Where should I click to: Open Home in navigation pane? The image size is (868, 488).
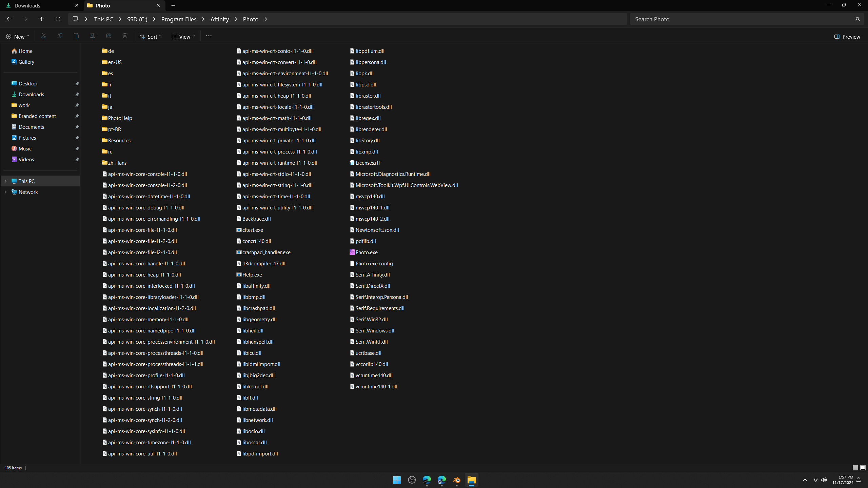pyautogui.click(x=22, y=51)
